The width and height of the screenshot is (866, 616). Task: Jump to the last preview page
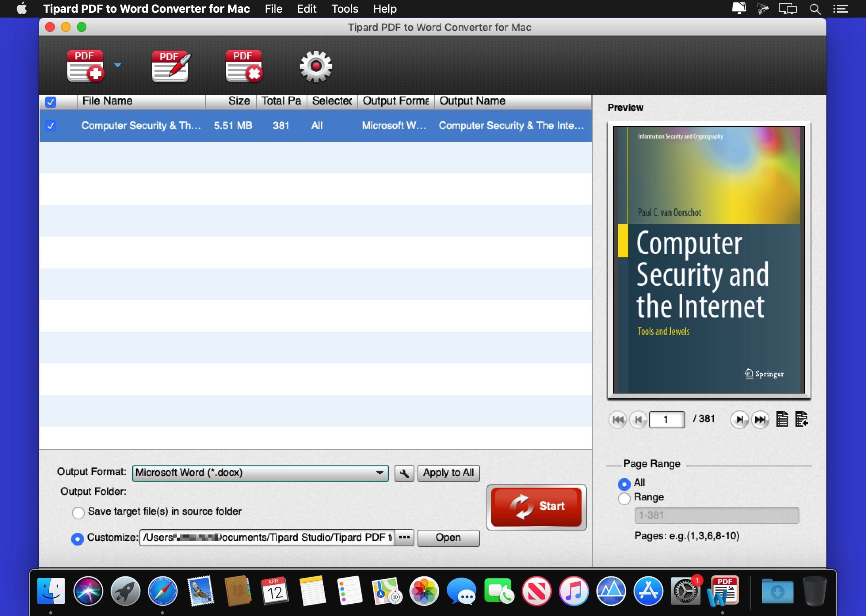[x=760, y=420]
